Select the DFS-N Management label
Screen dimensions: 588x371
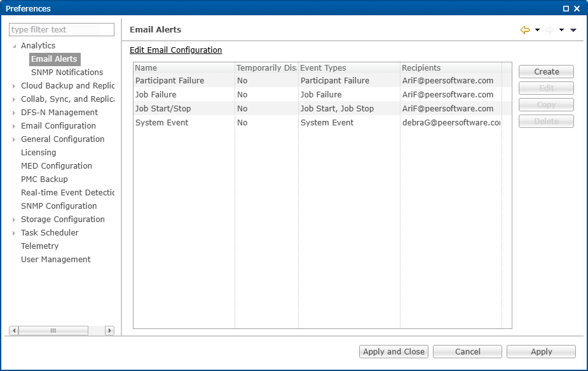tap(59, 112)
